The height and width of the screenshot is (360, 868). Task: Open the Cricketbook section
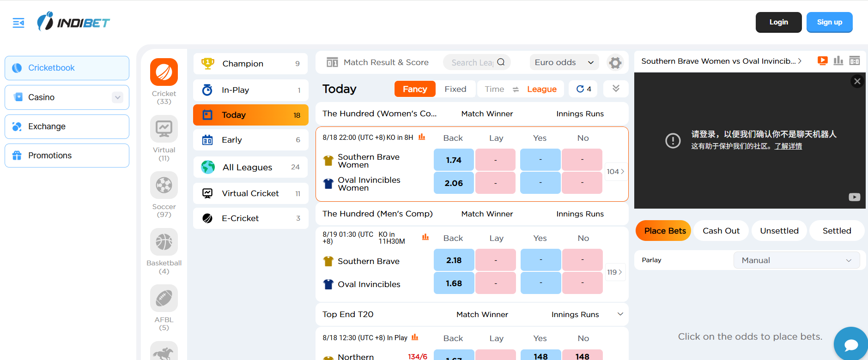click(67, 68)
